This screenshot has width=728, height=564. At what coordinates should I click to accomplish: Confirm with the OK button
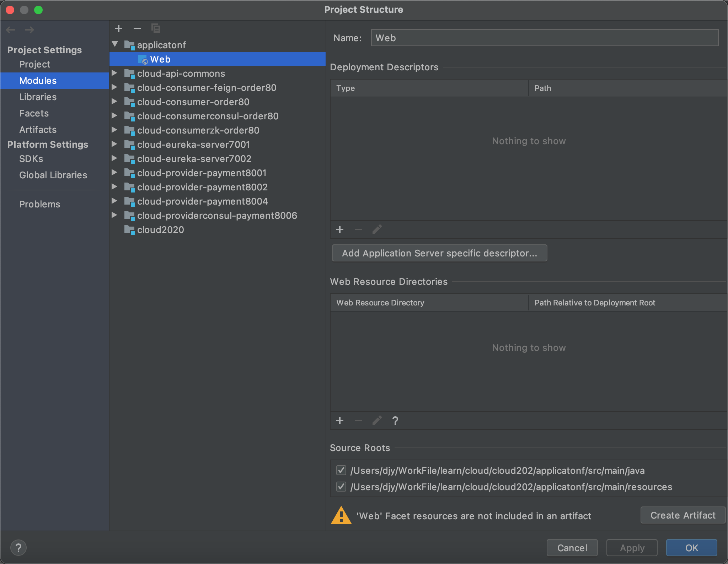pyautogui.click(x=691, y=548)
